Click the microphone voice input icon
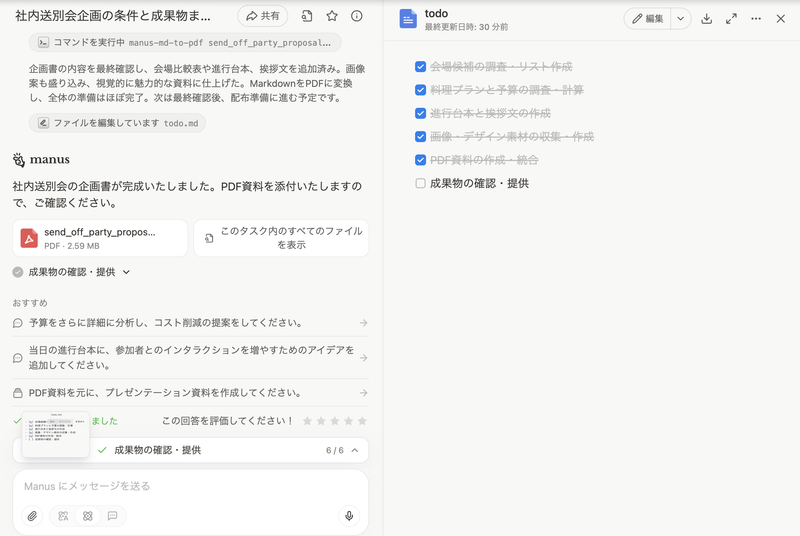This screenshot has height=536, width=800. (x=349, y=516)
